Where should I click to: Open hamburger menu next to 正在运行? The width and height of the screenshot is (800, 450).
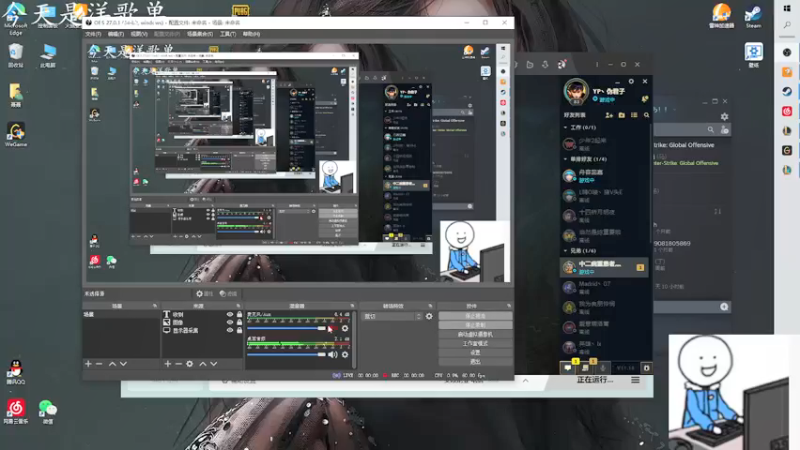[635, 380]
